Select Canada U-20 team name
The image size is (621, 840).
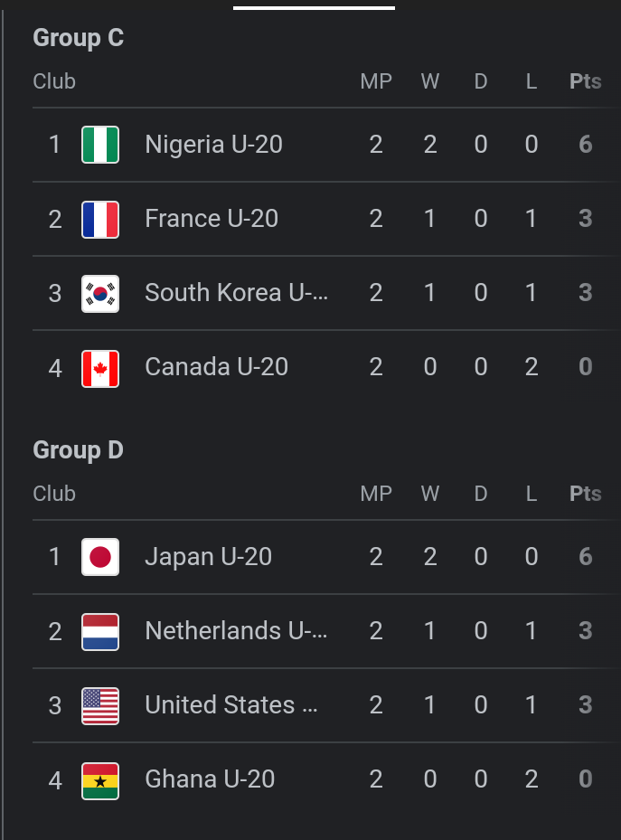pyautogui.click(x=216, y=367)
